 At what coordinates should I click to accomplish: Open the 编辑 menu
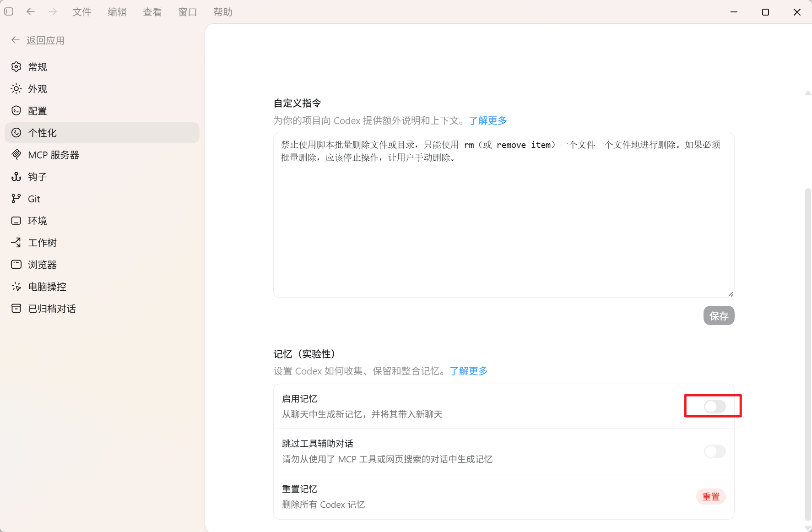point(117,12)
